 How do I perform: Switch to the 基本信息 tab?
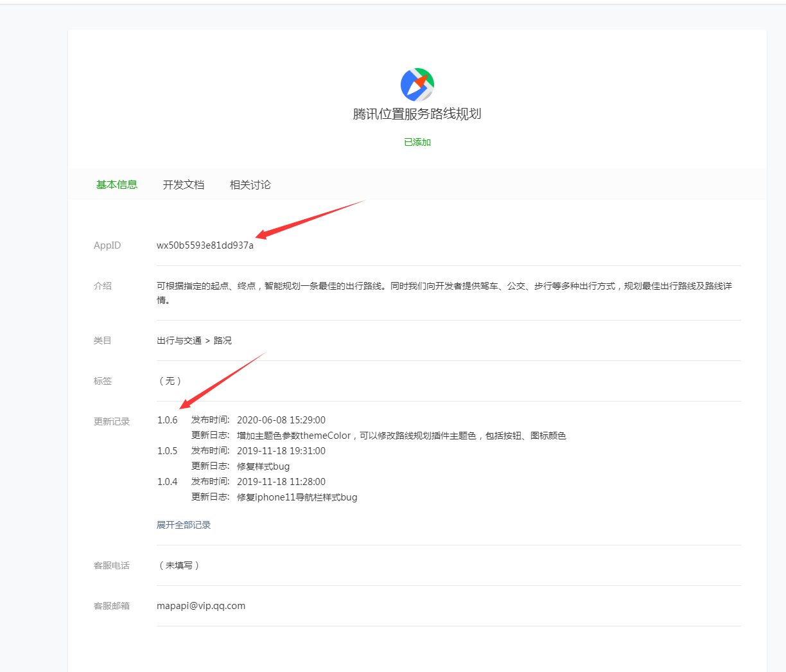pyautogui.click(x=117, y=184)
